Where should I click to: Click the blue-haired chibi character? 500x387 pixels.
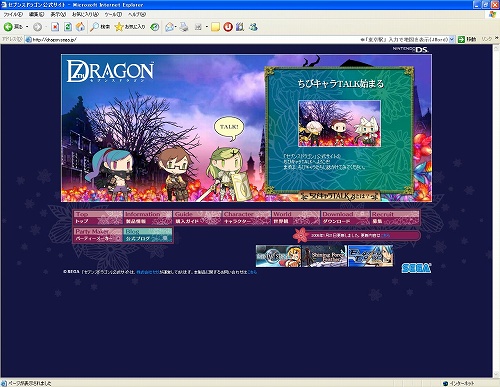coord(110,175)
